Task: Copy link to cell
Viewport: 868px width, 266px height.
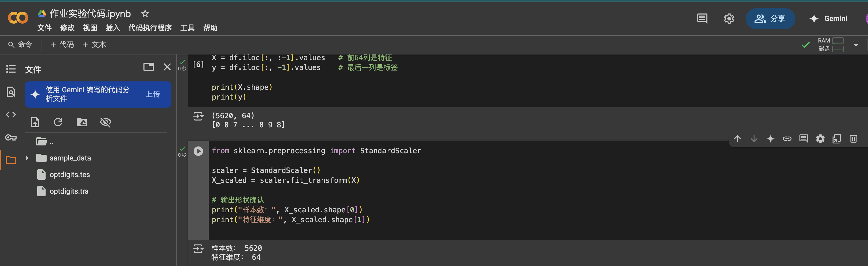Action: click(x=787, y=139)
